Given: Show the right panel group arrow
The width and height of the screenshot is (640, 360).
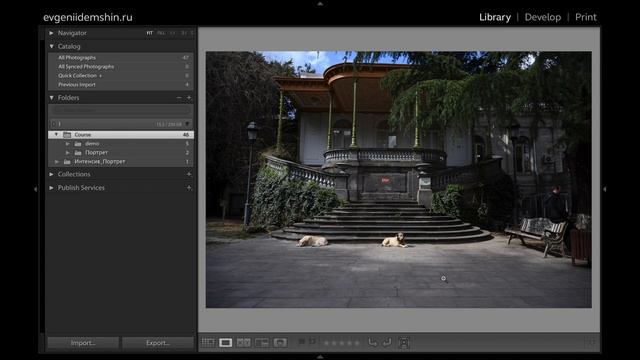Looking at the screenshot, I should tap(604, 189).
